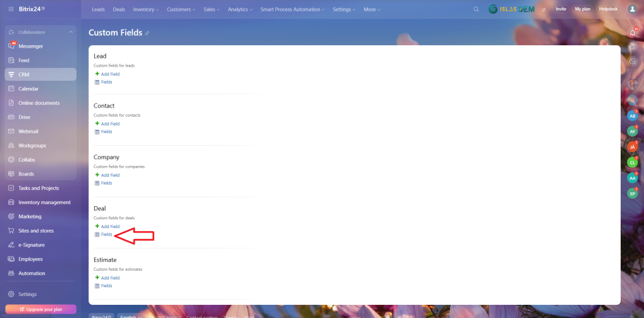The image size is (644, 318).
Task: Pin the Custom Fields page title
Action: (x=147, y=33)
